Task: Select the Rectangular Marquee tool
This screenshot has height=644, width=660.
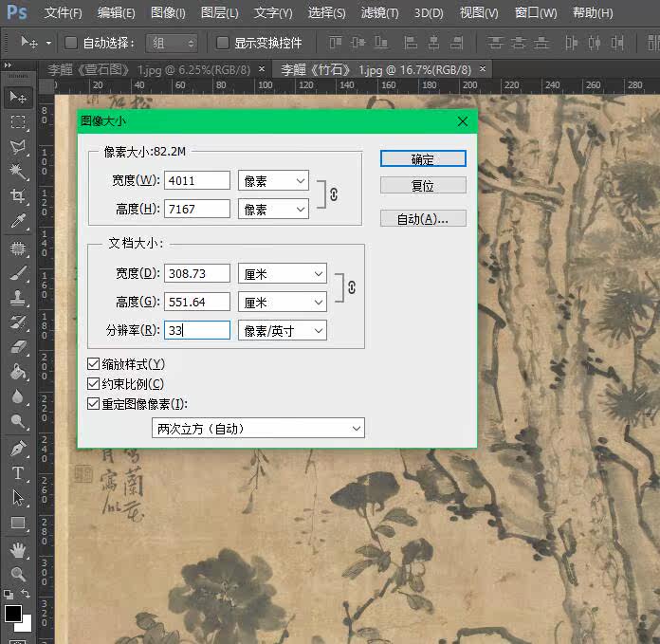Action: 18,122
